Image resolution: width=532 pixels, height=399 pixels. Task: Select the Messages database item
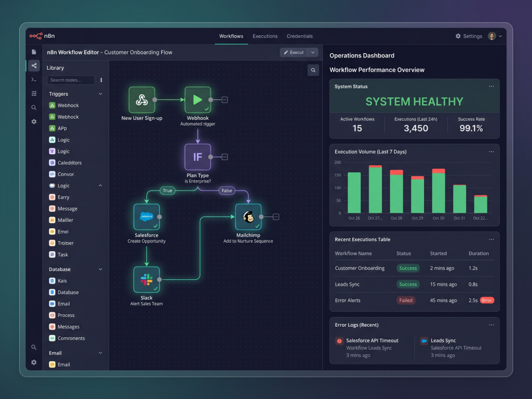tap(64, 327)
